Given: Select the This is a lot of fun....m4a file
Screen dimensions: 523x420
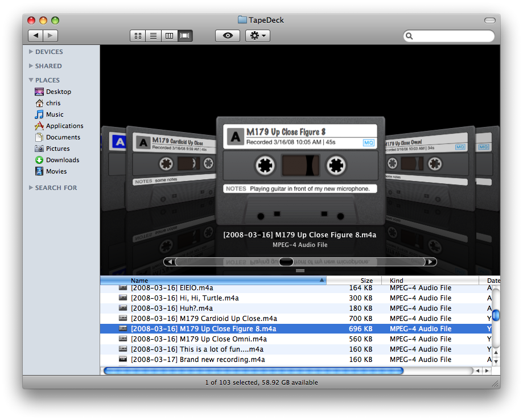Looking at the screenshot, I should pos(296,349).
